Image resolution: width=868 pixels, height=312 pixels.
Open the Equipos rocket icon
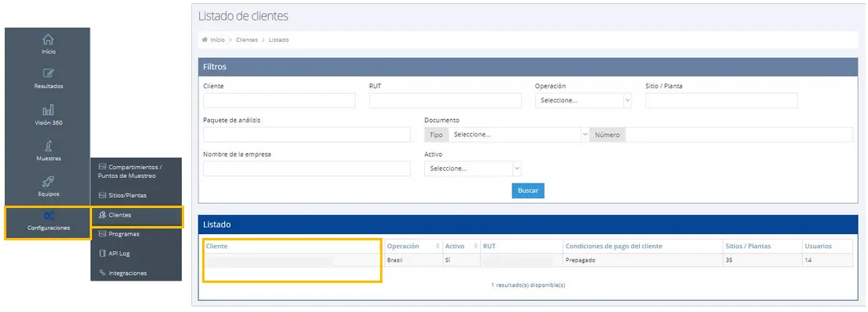[48, 182]
